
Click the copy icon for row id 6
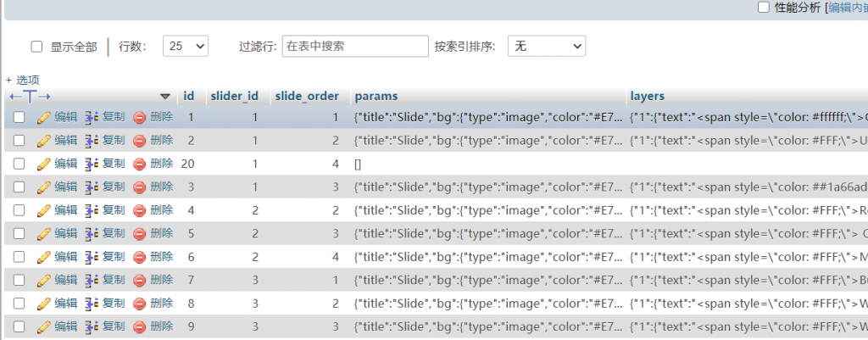click(92, 256)
